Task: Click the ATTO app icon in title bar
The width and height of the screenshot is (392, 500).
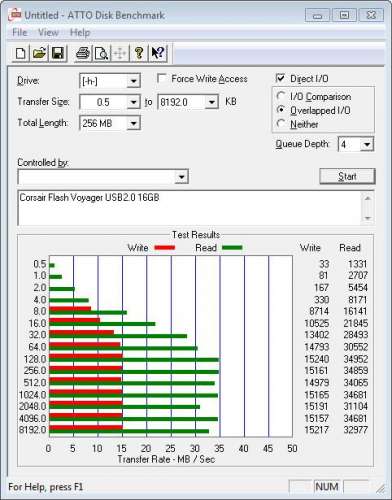Action: [x=15, y=15]
